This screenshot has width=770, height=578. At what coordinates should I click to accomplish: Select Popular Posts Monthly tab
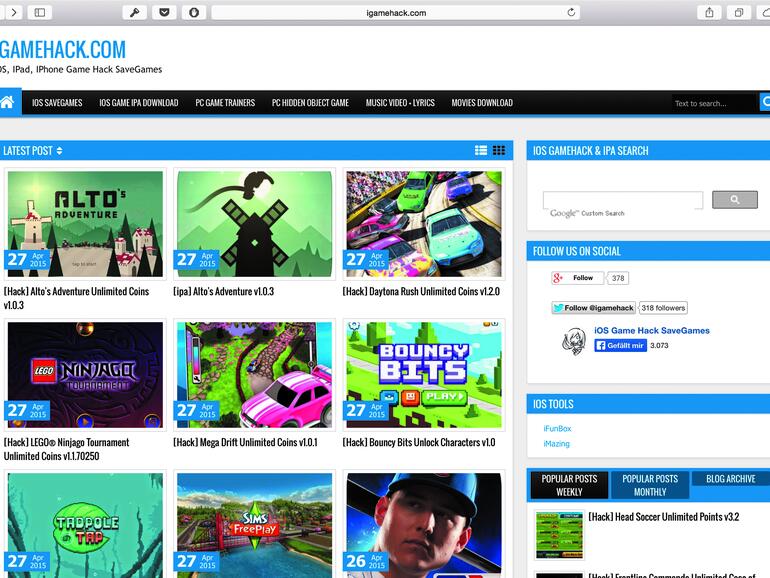pyautogui.click(x=650, y=485)
